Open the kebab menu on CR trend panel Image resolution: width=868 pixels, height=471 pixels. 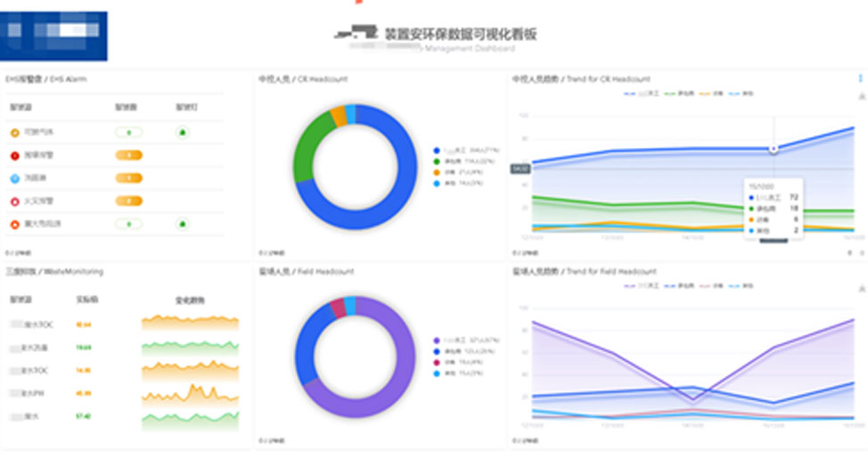point(860,78)
